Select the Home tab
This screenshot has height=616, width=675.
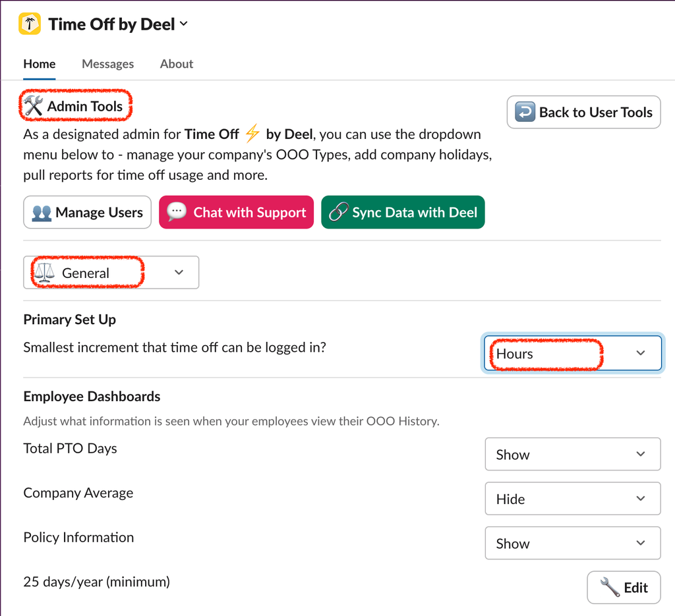[x=40, y=64]
